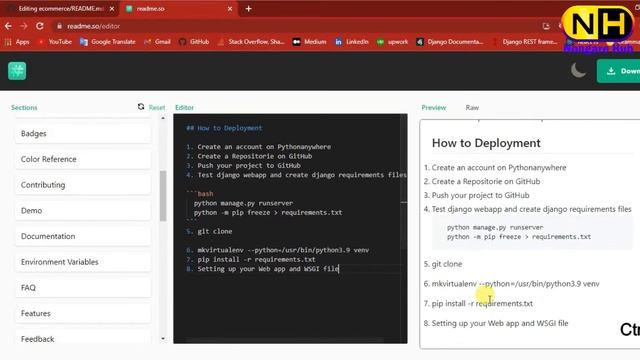Open the Medium bookmark

(x=309, y=42)
